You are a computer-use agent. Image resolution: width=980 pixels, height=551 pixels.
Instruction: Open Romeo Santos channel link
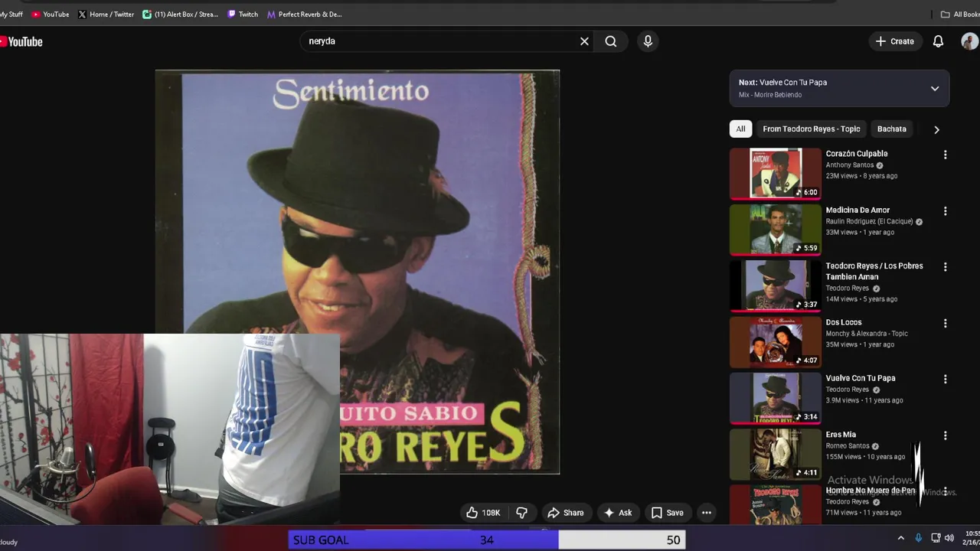point(847,446)
